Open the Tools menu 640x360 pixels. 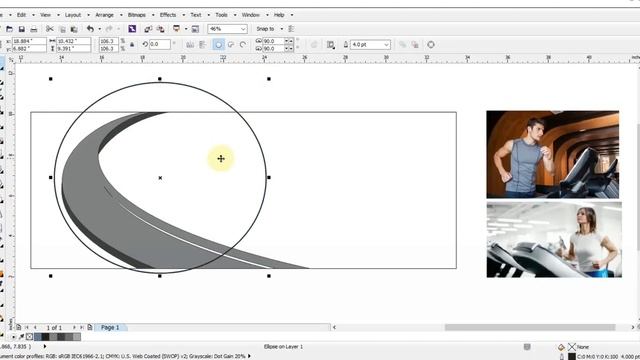point(222,15)
